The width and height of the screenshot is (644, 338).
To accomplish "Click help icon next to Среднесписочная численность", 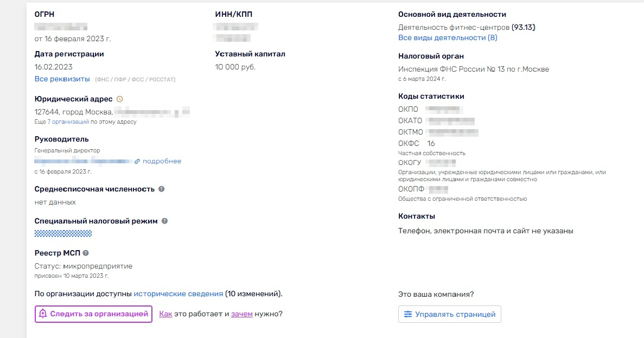I will pyautogui.click(x=162, y=189).
